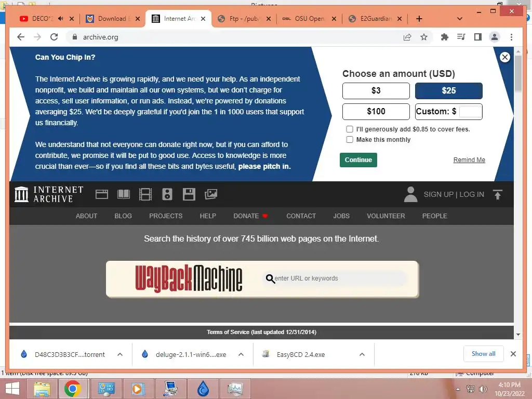The height and width of the screenshot is (399, 532).
Task: Click the page vertical scrollbar thumb
Action: 518,73
